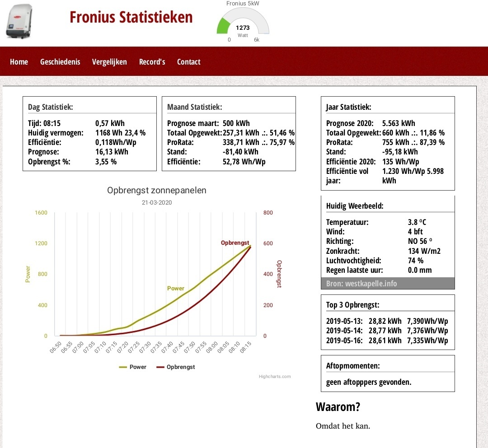Viewport: 488px width, 448px height.
Task: Toggle the Power series in chart legend
Action: click(132, 367)
